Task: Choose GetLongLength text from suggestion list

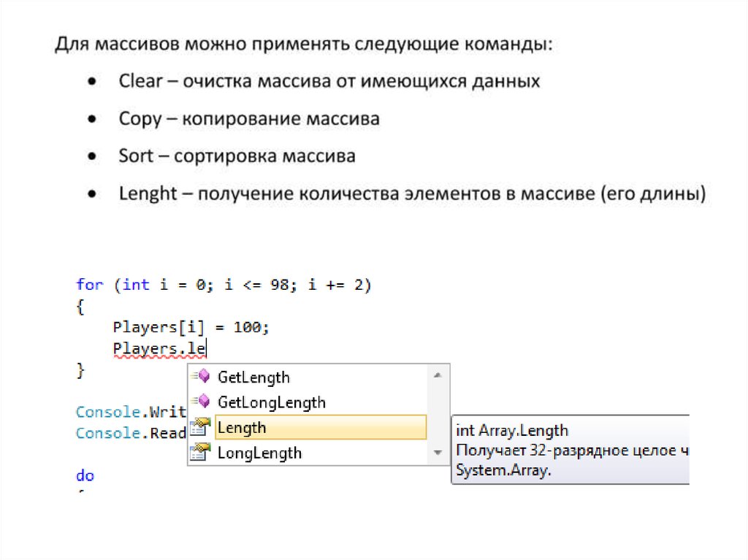Action: point(272,402)
